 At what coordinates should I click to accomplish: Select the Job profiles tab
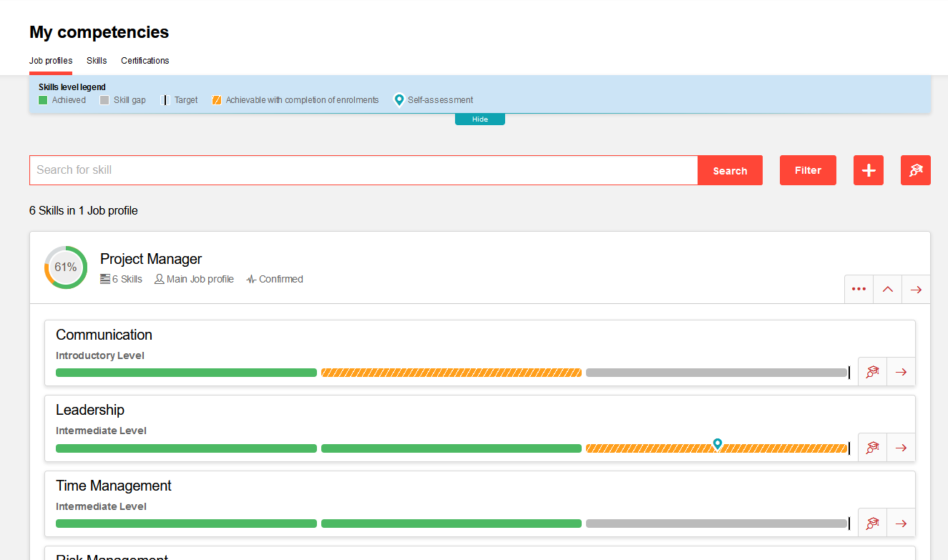[x=51, y=61]
